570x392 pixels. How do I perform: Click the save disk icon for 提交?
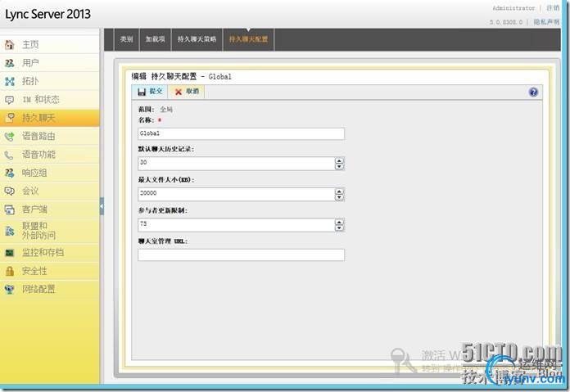[x=142, y=92]
